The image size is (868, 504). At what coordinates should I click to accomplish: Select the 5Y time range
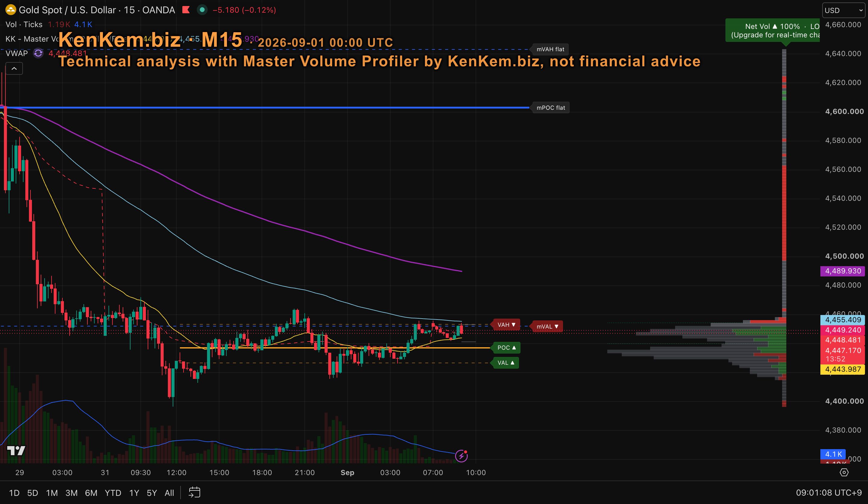click(x=152, y=493)
